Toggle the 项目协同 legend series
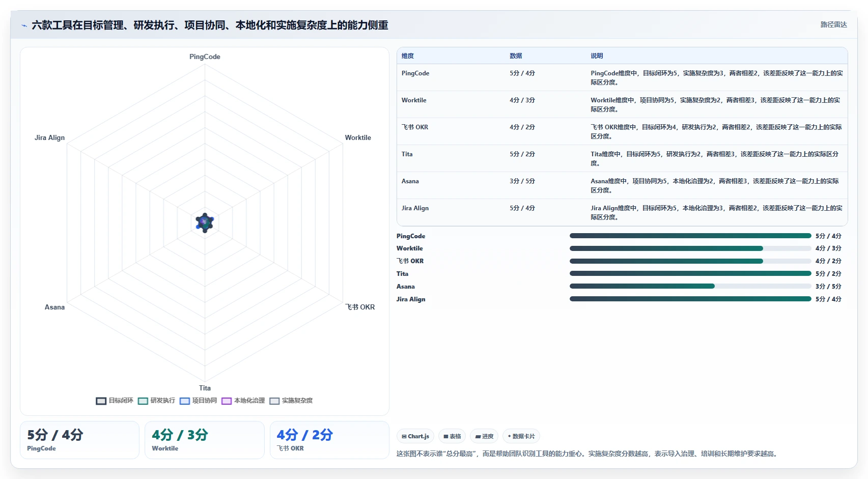Viewport: 868px width, 479px height. click(198, 401)
